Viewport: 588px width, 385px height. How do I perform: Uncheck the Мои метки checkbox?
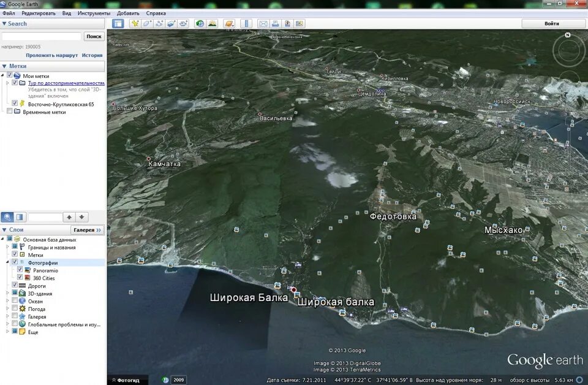pyautogui.click(x=10, y=75)
